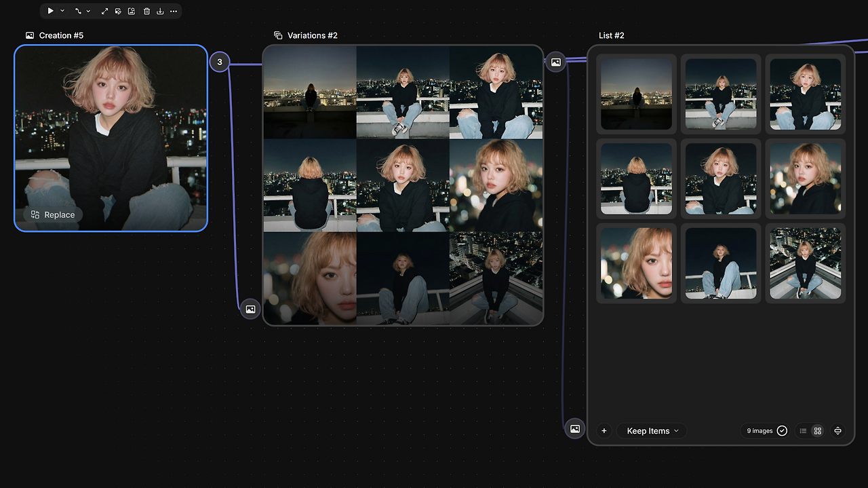Click the collapse height icon in List #2
Screen dimensions: 868x488
(x=837, y=431)
